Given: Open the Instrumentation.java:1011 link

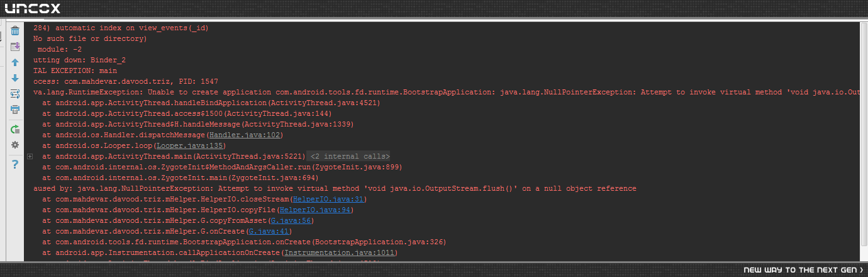Looking at the screenshot, I should (x=338, y=252).
